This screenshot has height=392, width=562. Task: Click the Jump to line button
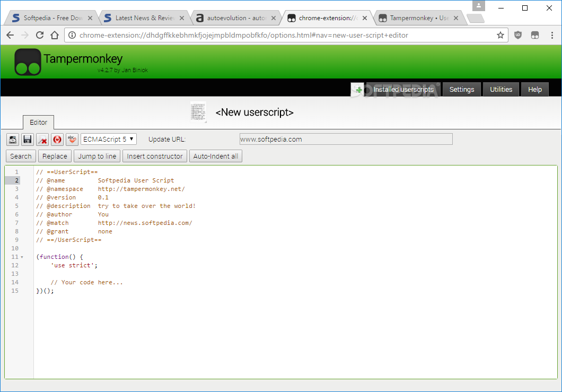(97, 156)
